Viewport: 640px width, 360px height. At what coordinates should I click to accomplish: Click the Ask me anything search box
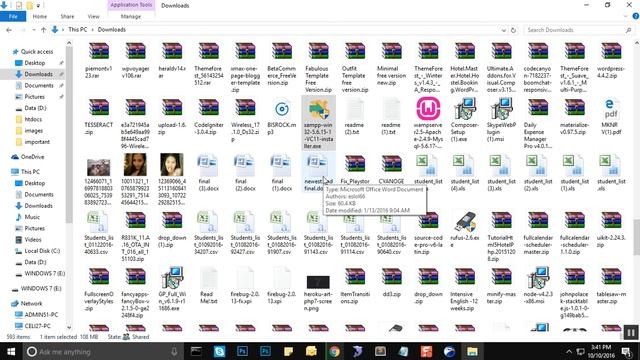[x=102, y=351]
